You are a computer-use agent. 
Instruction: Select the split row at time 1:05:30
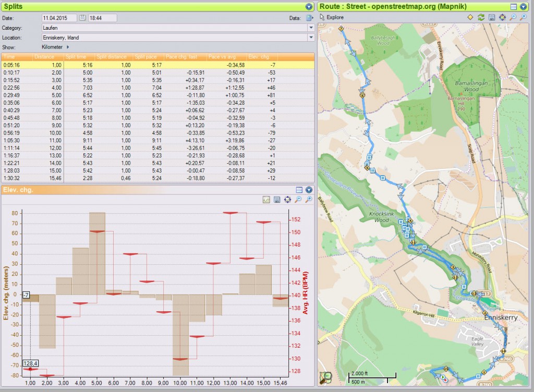coord(157,140)
